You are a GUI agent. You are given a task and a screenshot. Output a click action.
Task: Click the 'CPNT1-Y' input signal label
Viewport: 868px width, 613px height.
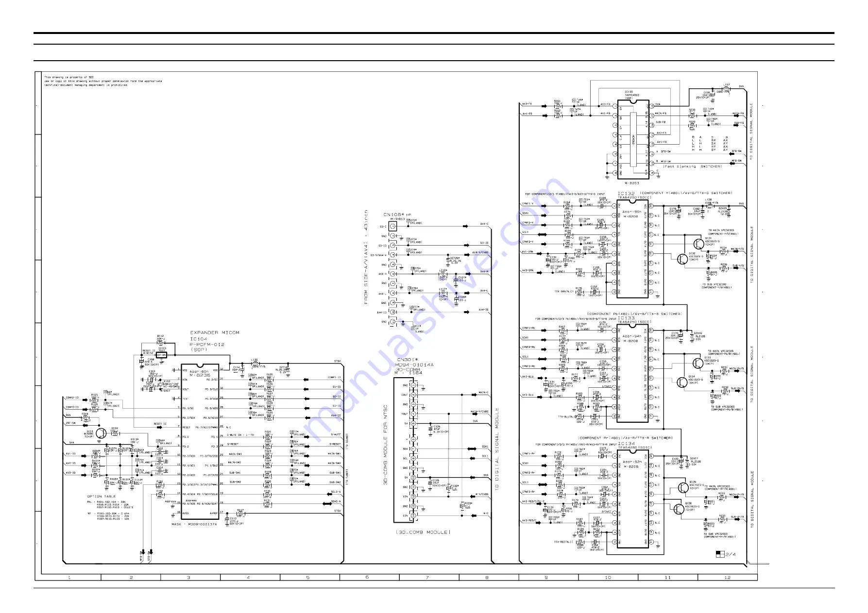tap(528, 204)
